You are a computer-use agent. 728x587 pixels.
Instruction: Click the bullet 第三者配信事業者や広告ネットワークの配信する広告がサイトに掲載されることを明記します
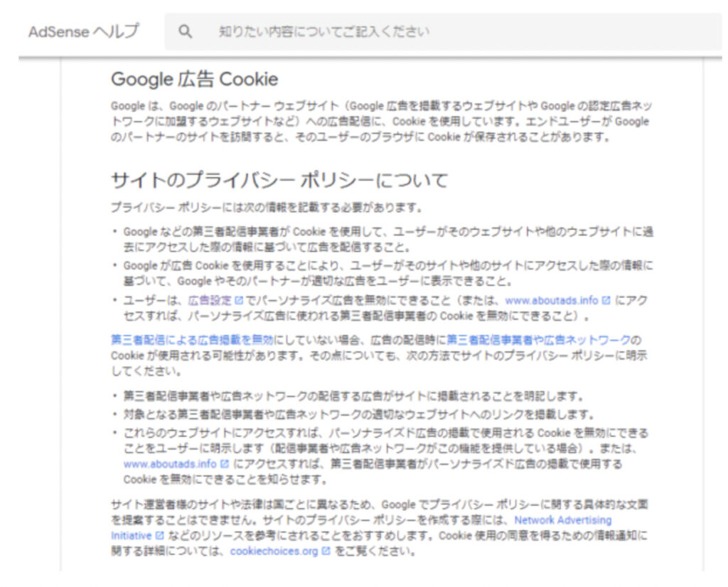tap(353, 396)
